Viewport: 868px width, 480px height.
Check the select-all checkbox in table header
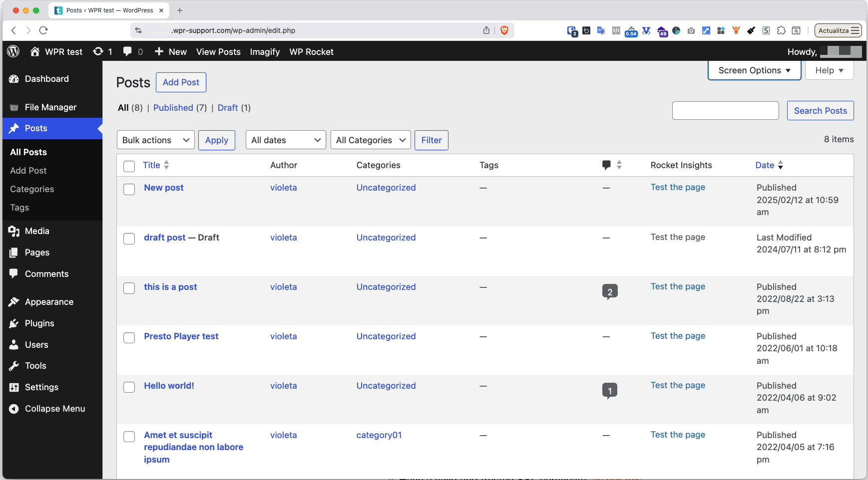pos(129,166)
